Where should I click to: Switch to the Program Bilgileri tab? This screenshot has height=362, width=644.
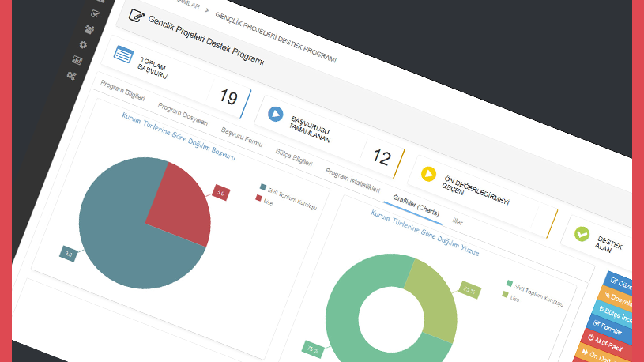point(122,91)
